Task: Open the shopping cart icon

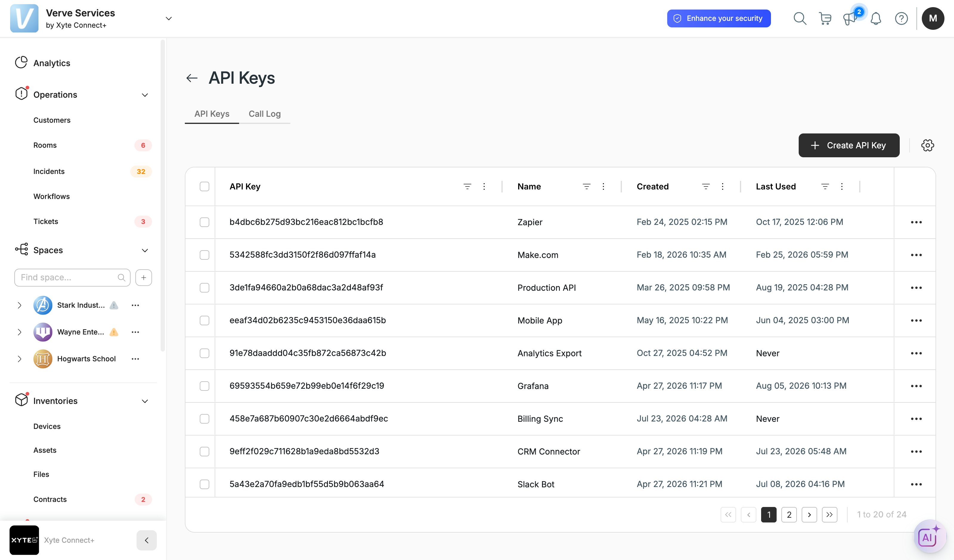Action: point(825,18)
